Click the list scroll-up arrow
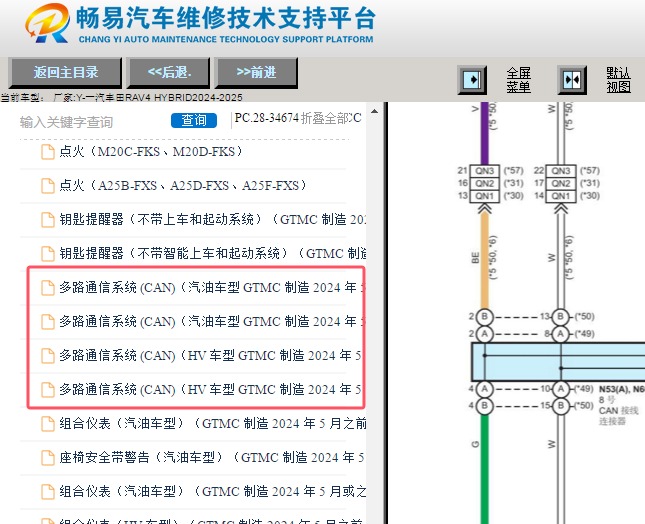 coord(374,111)
